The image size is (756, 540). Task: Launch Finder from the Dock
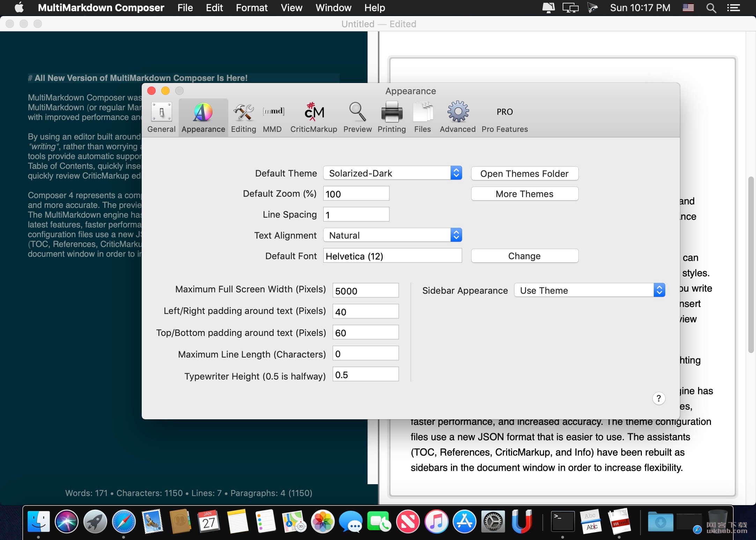click(38, 522)
